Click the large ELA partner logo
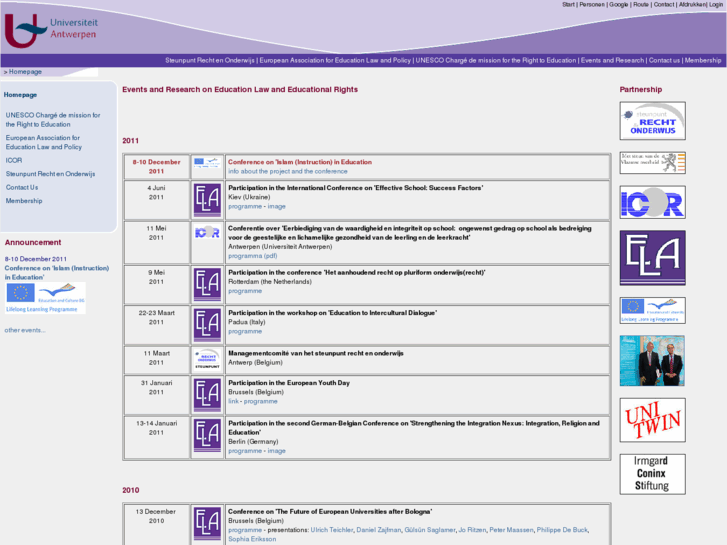The height and width of the screenshot is (545, 727). [652, 258]
